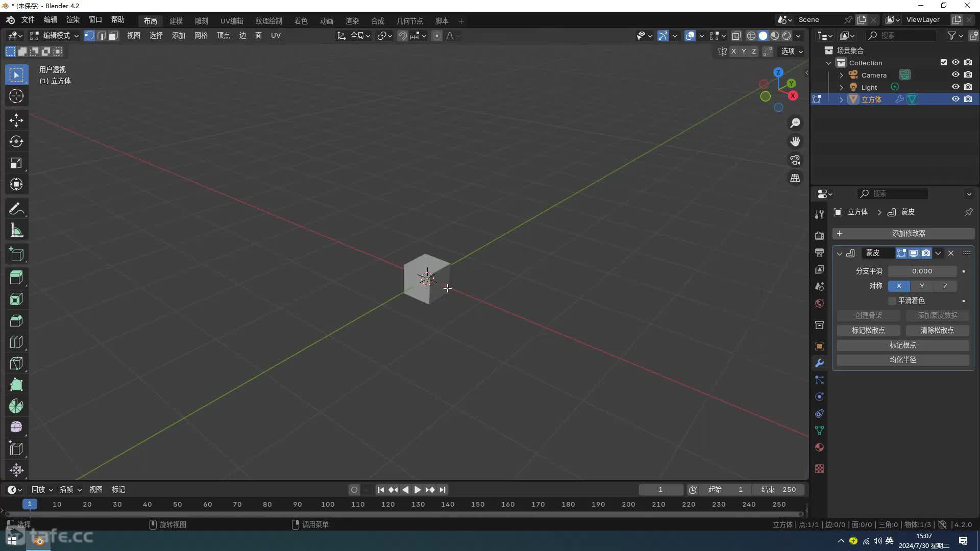The image size is (980, 551).
Task: Open the Modifiers wrench properties tab
Action: click(x=819, y=363)
